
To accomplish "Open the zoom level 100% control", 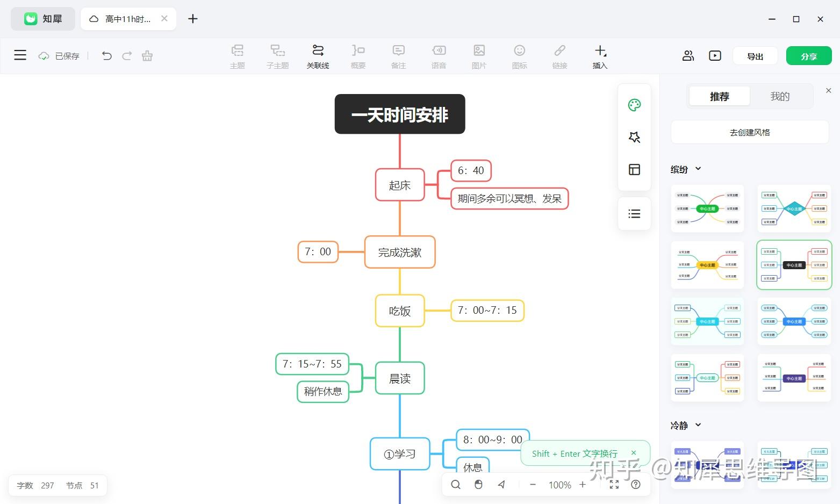I will coord(559,484).
